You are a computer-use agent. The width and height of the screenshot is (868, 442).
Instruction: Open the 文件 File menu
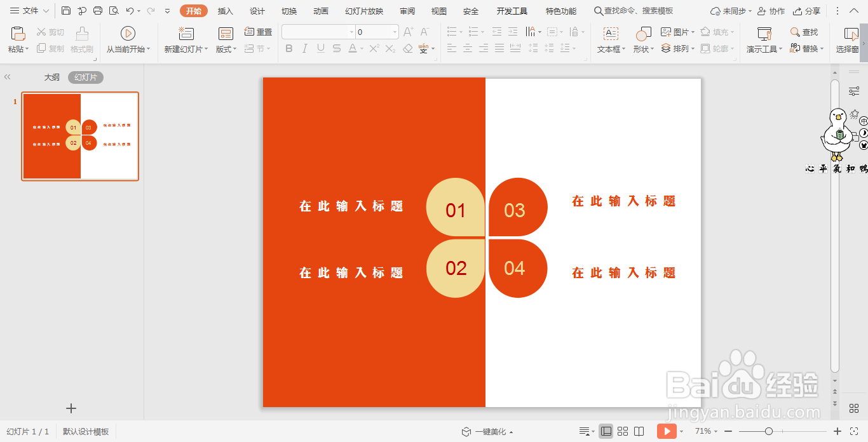[x=29, y=11]
